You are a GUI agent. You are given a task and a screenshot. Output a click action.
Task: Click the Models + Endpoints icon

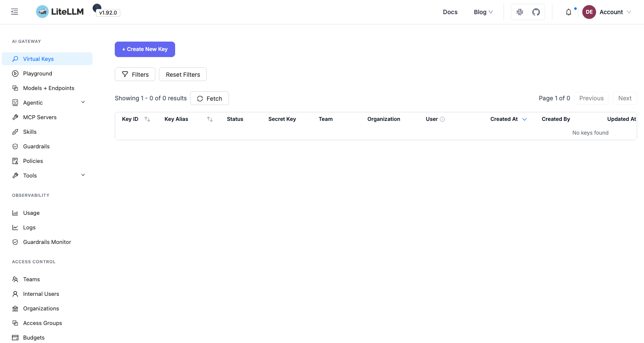click(x=15, y=88)
